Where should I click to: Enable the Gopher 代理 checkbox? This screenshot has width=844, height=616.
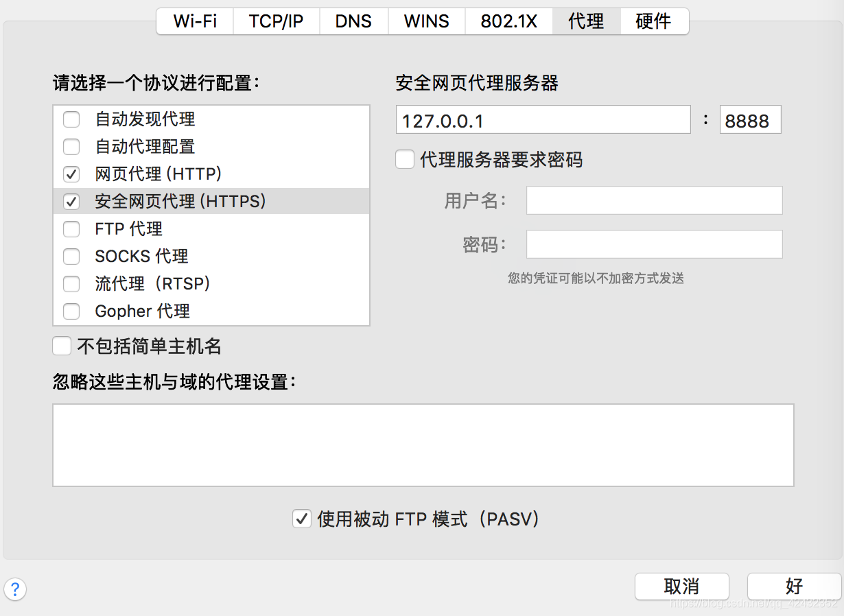(71, 311)
